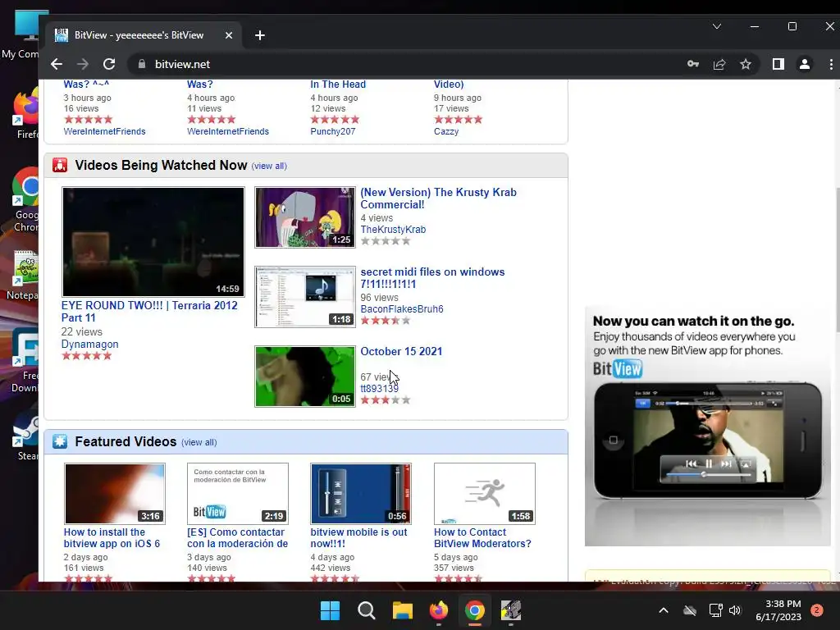
Task: Open October 15 2021 video title
Action: point(401,351)
